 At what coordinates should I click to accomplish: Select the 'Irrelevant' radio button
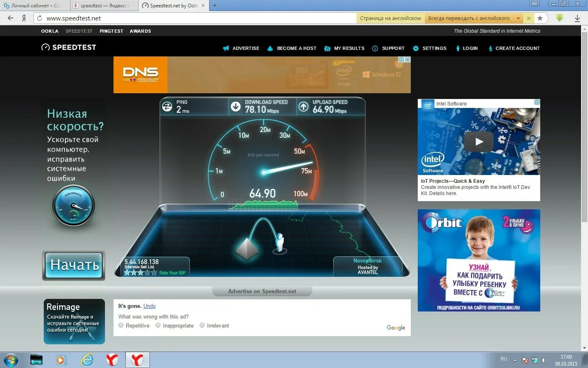point(202,325)
